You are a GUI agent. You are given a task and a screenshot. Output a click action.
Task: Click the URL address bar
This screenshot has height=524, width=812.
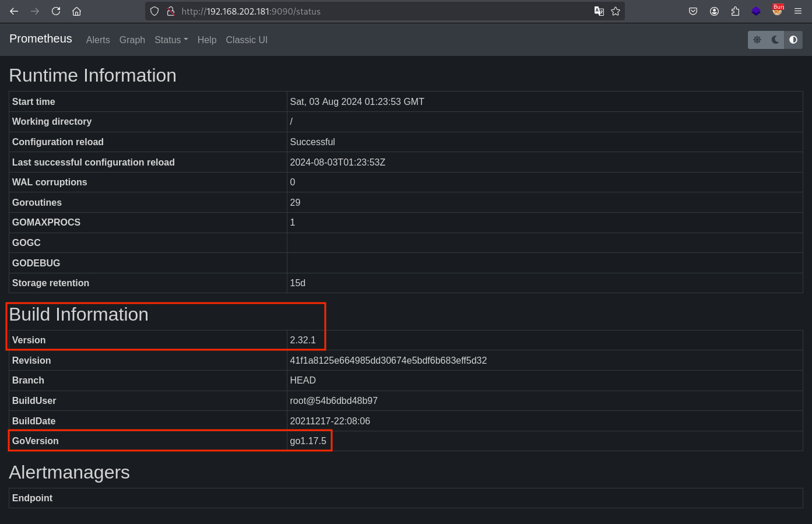(x=385, y=11)
